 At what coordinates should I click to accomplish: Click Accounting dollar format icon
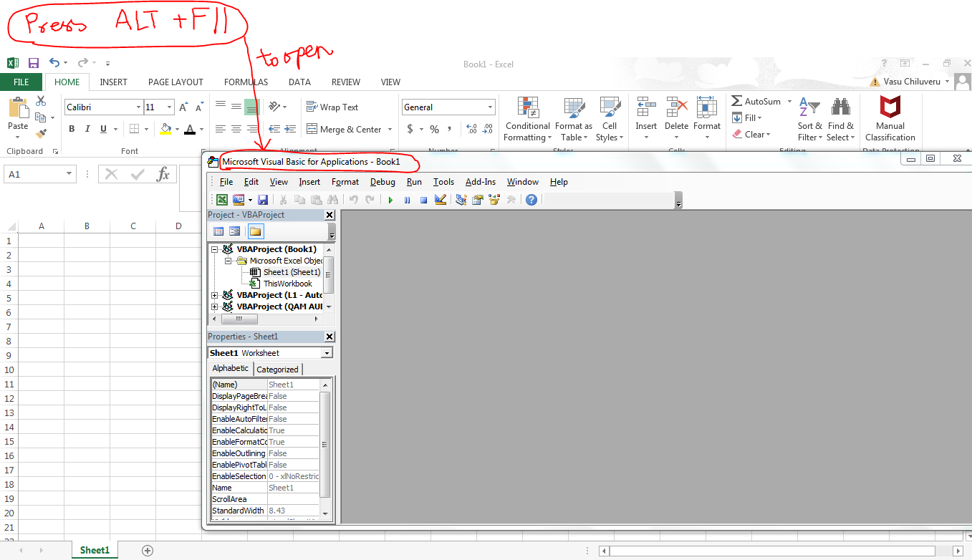pyautogui.click(x=410, y=130)
